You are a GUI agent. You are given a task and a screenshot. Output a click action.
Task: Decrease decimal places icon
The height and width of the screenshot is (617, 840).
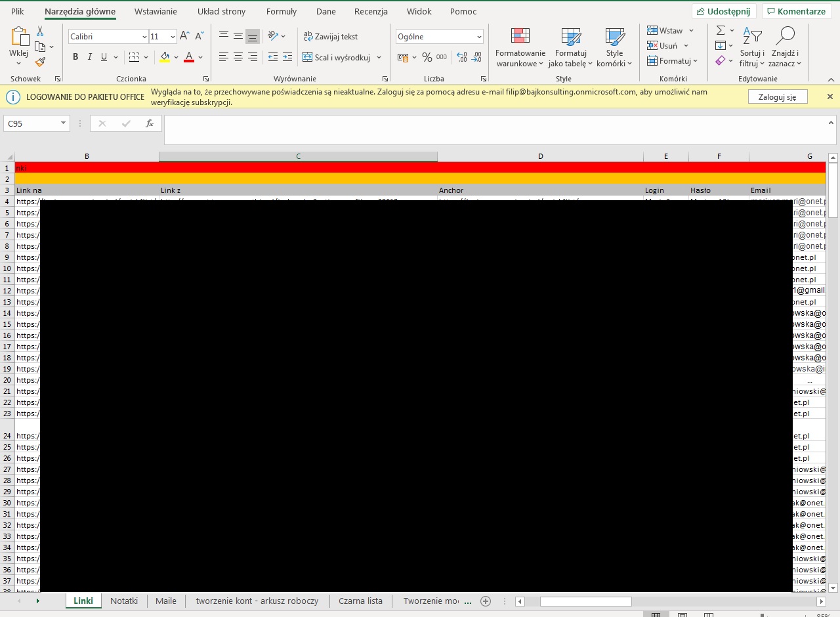pyautogui.click(x=476, y=57)
